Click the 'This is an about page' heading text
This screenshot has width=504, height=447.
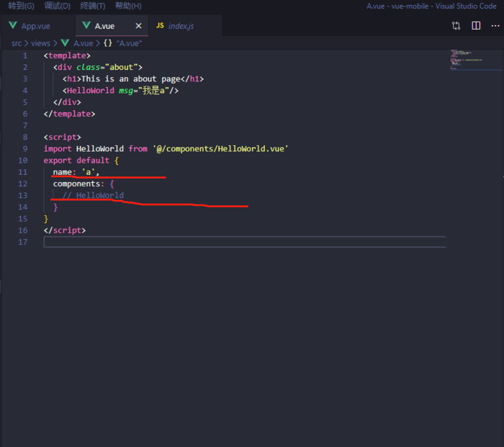pos(131,79)
